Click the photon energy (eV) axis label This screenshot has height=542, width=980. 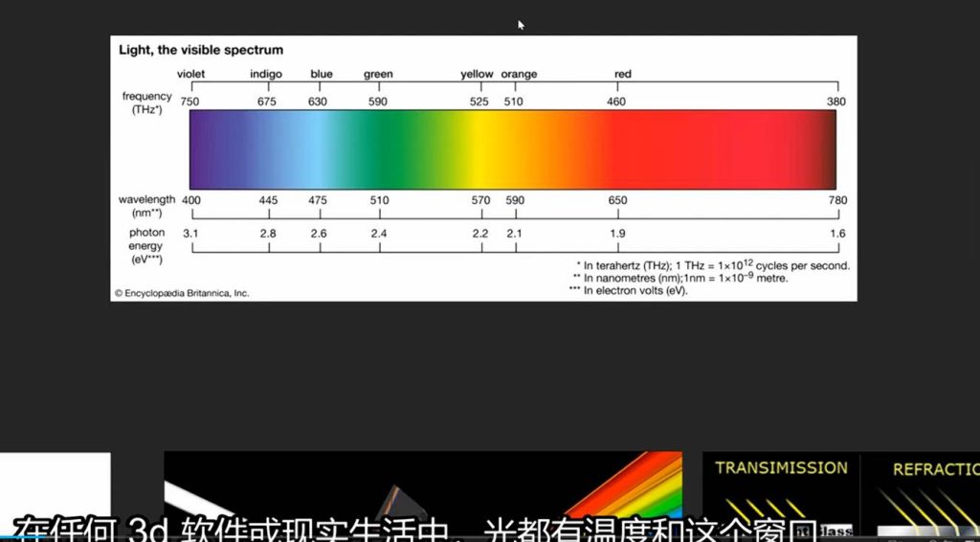click(146, 245)
